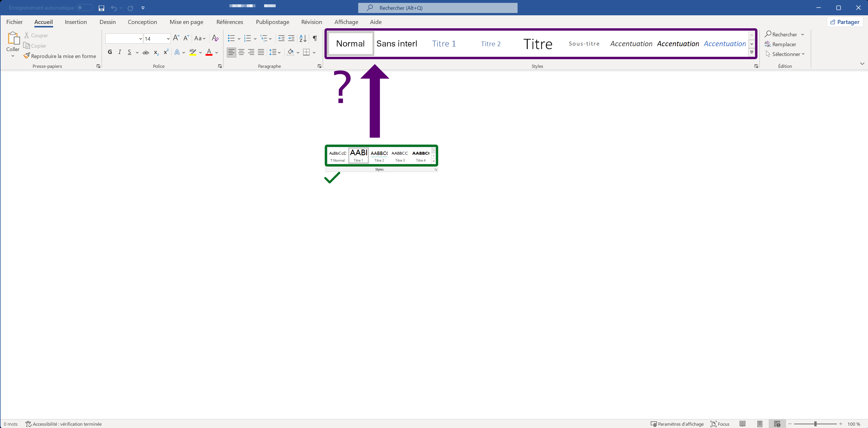This screenshot has width=868, height=428.
Task: Open the Mise en page tab
Action: [x=186, y=22]
